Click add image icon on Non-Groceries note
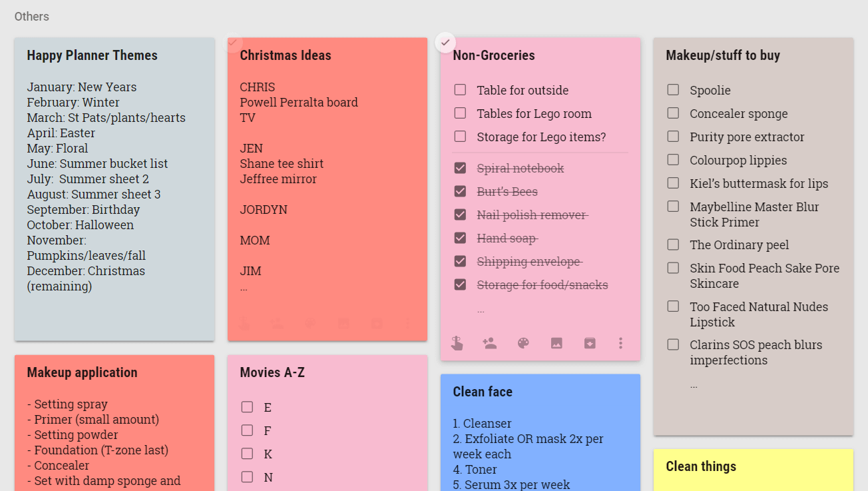The image size is (868, 491). (x=556, y=343)
